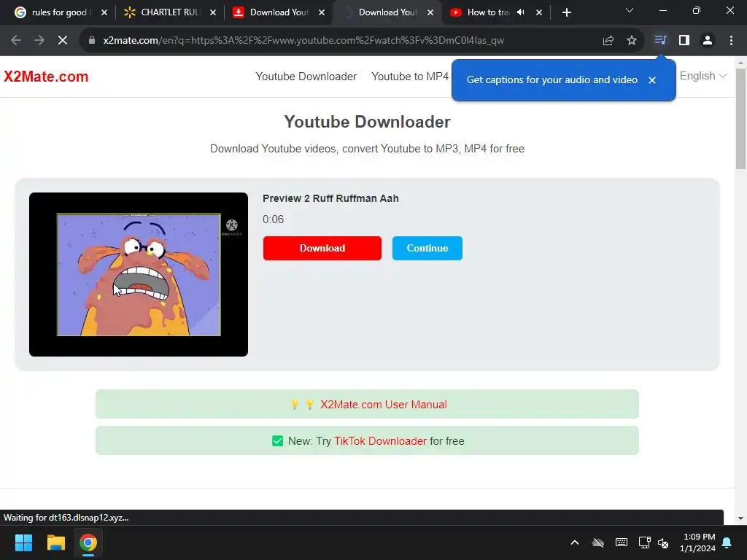Open the notifications bell icon
This screenshot has width=747, height=560.
pos(727,542)
